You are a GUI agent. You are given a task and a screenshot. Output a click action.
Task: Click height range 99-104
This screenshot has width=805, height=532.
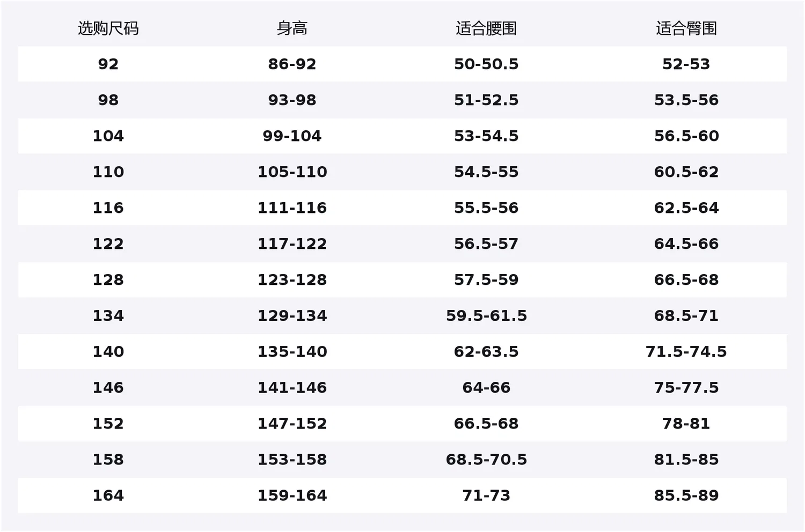[x=292, y=136]
